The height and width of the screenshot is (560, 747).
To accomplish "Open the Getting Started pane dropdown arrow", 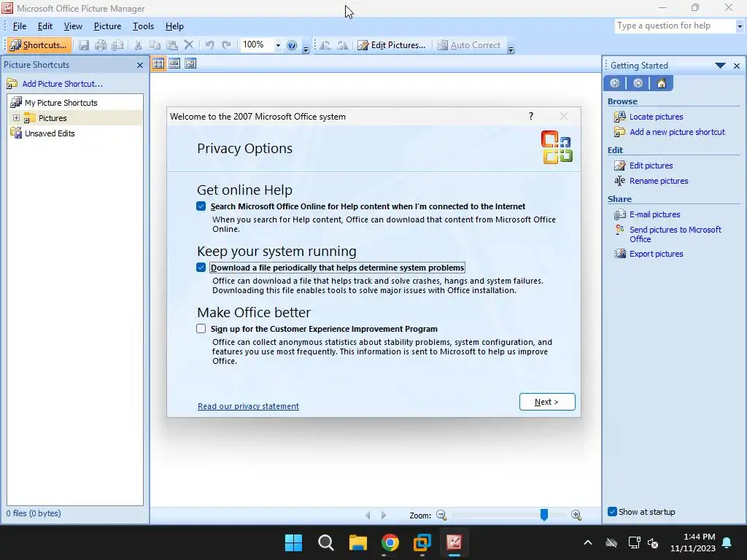I will coord(720,66).
